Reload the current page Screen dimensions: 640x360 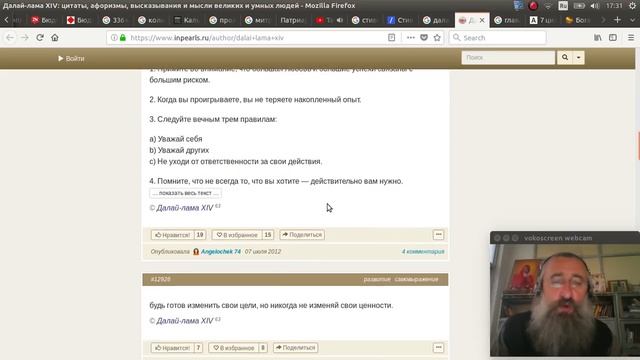(40, 38)
